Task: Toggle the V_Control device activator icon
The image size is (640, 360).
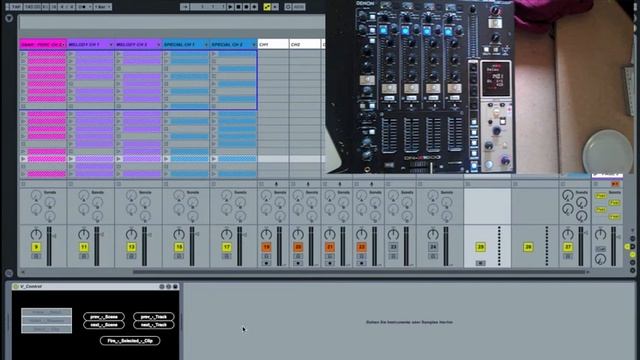Action: click(16, 287)
